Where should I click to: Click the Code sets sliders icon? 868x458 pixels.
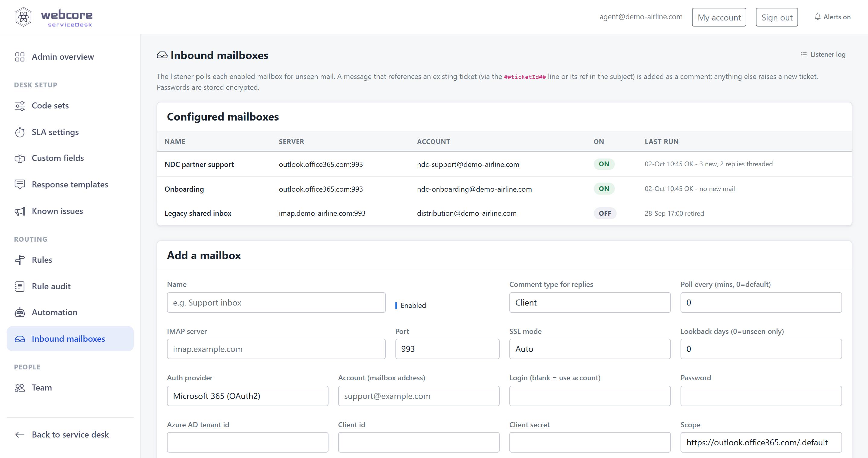(x=20, y=106)
